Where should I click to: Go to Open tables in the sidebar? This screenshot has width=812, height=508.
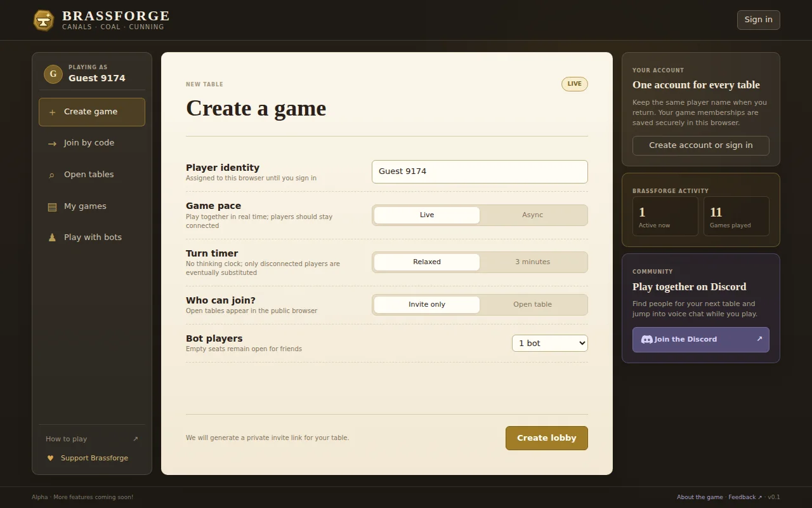click(x=92, y=175)
